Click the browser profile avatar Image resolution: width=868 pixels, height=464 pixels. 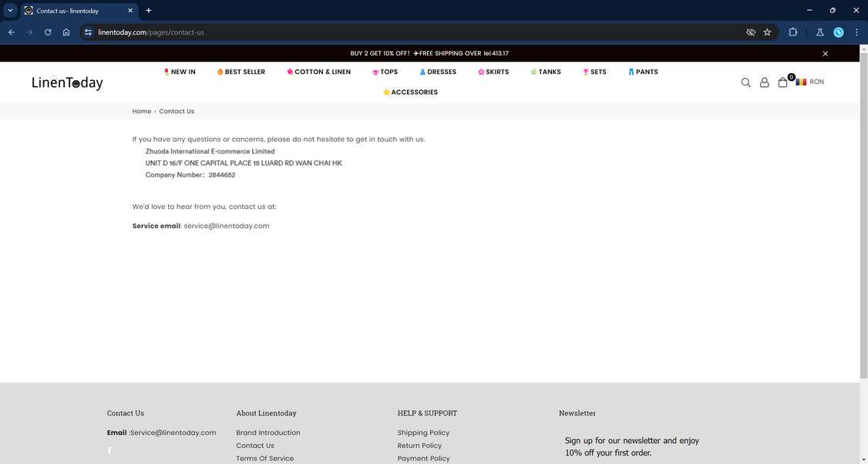838,32
